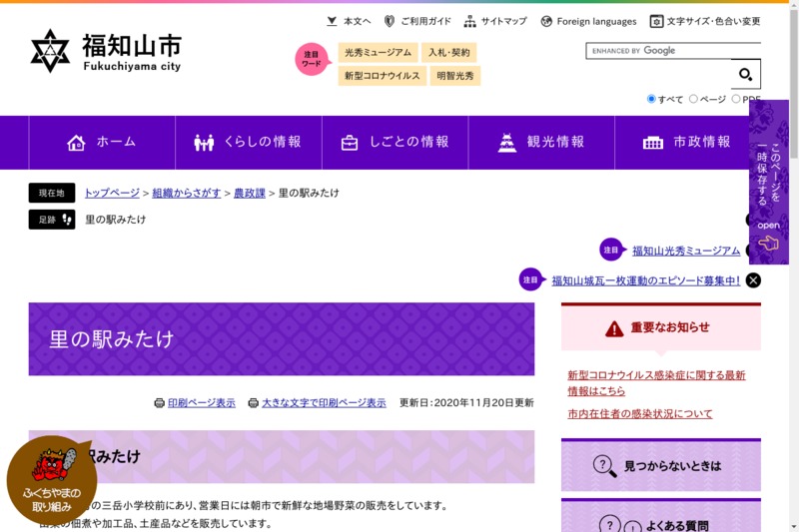
Task: Select the PDF search radio button
Action: [736, 99]
